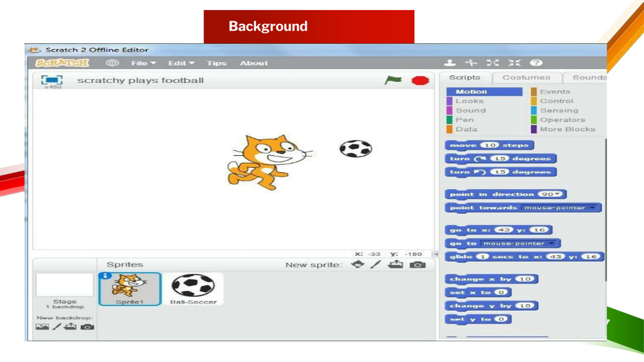Take new sprite from camera

(418, 265)
